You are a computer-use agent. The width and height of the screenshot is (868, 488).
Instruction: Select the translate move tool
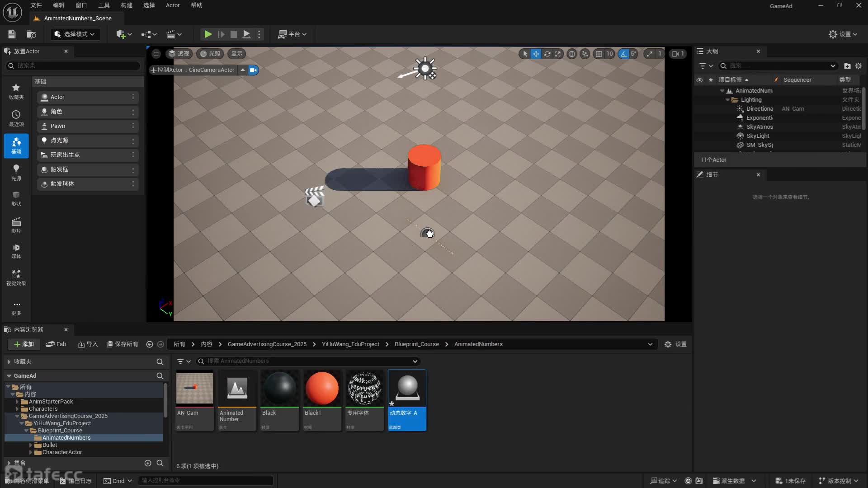[x=536, y=54]
